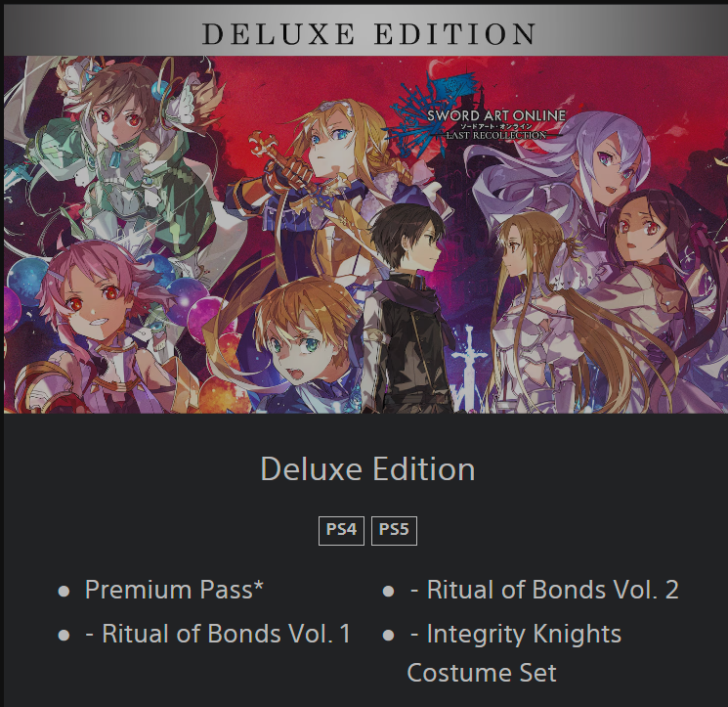Select the bullet beside Premium Pass
Viewport: 728px width, 707px height.
(x=64, y=592)
